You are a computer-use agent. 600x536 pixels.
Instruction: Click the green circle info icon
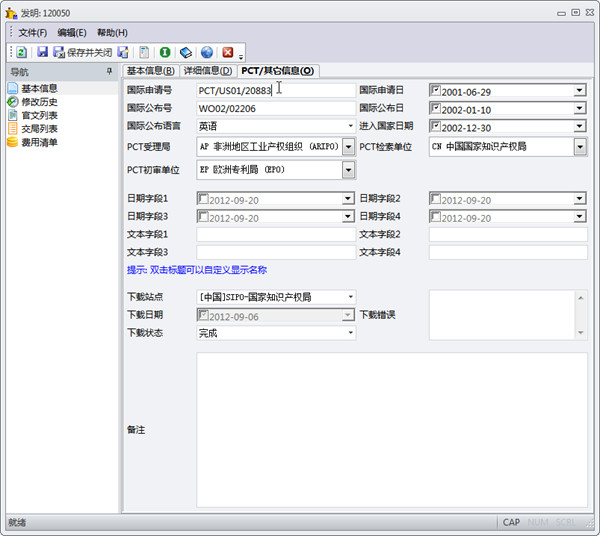pos(165,52)
